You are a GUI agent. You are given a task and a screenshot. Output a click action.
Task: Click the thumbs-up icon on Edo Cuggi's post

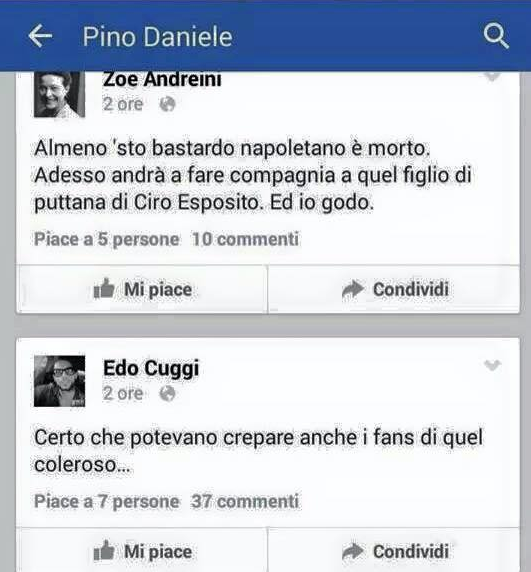click(104, 550)
